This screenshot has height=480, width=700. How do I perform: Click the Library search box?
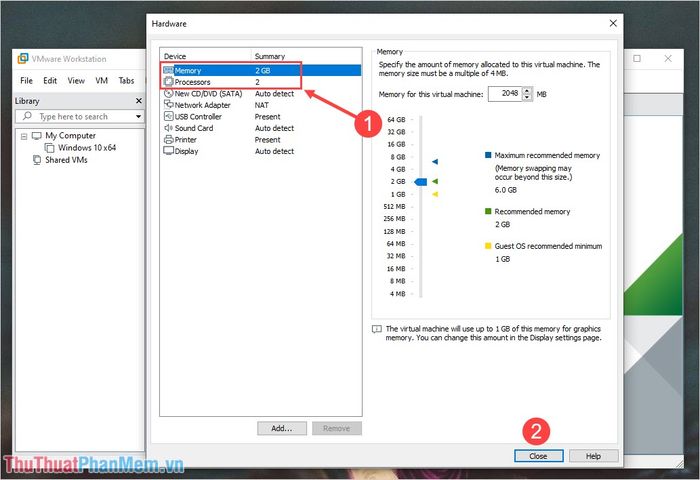(79, 117)
